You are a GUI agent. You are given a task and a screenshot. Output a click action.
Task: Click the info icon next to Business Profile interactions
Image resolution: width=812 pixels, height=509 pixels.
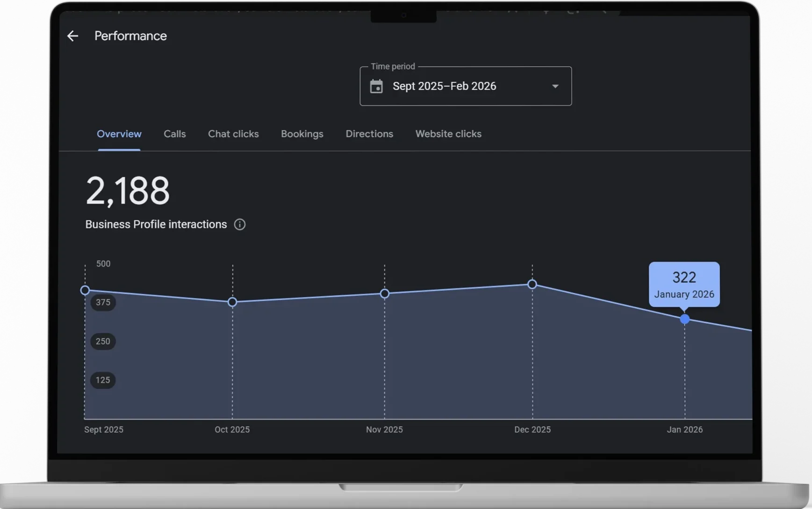click(240, 225)
